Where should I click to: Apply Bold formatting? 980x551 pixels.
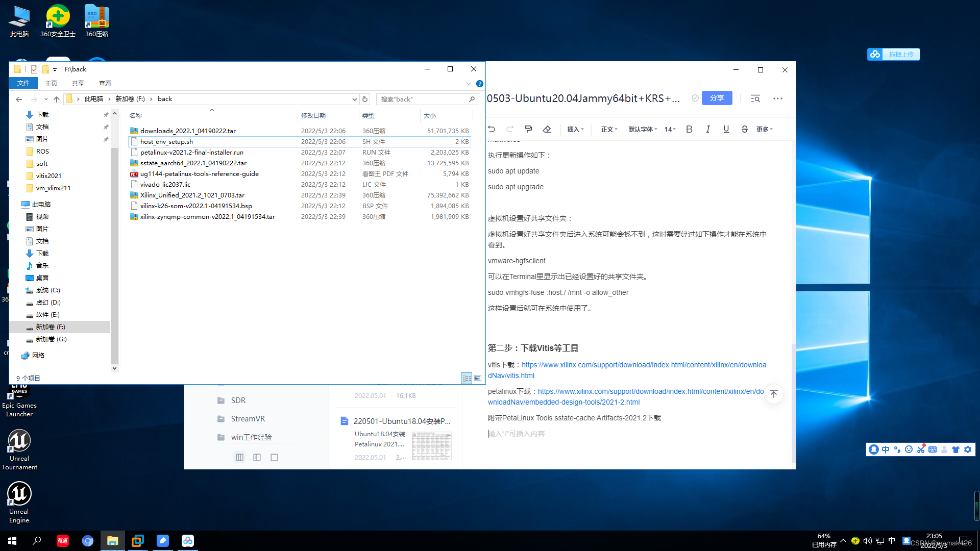(689, 129)
